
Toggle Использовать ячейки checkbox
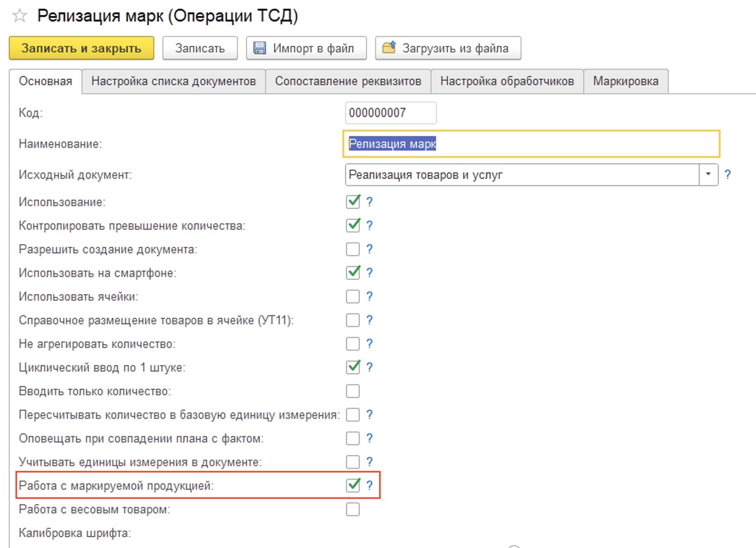353,297
